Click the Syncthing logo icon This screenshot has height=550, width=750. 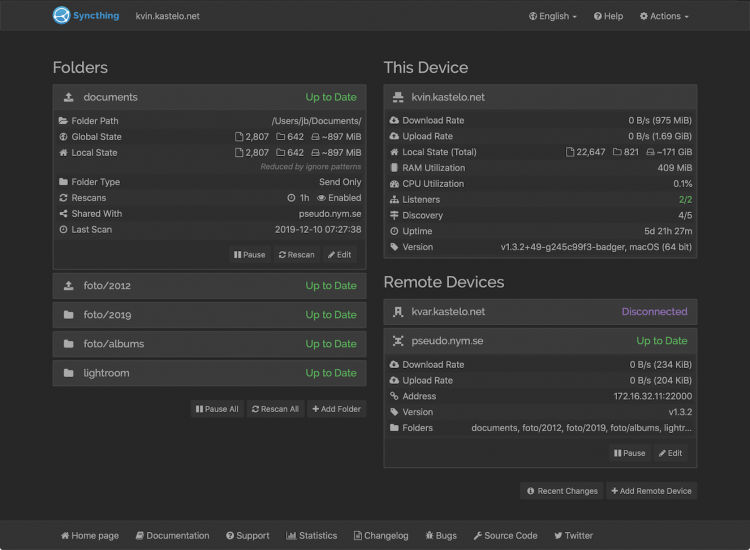point(62,16)
